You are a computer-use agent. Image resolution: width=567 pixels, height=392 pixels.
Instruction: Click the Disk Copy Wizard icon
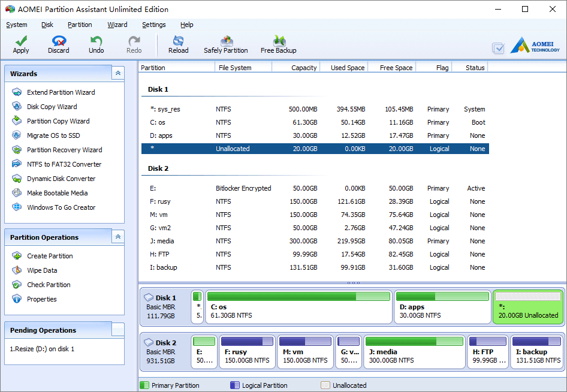[17, 106]
